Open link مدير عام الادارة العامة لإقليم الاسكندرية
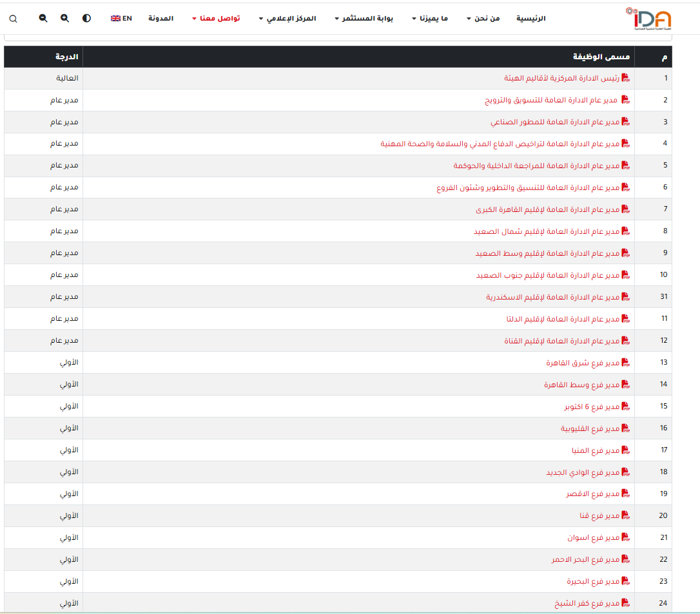 point(552,297)
